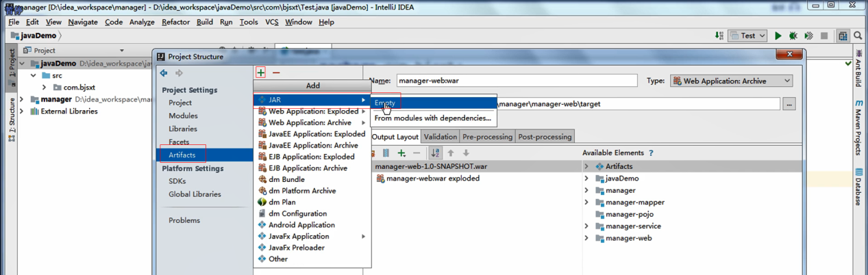Open Libraries in Project Settings
Screen dimensions: 868x275
pos(182,129)
